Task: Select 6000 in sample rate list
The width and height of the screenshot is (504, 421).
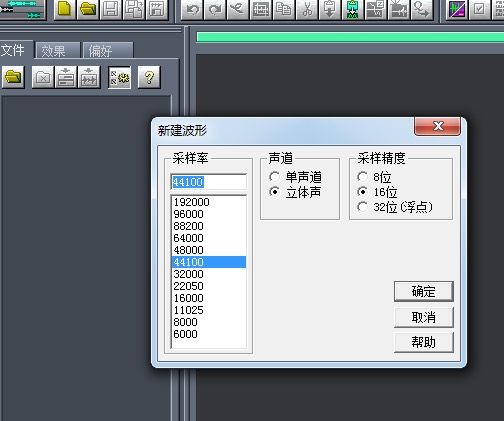Action: tap(209, 334)
